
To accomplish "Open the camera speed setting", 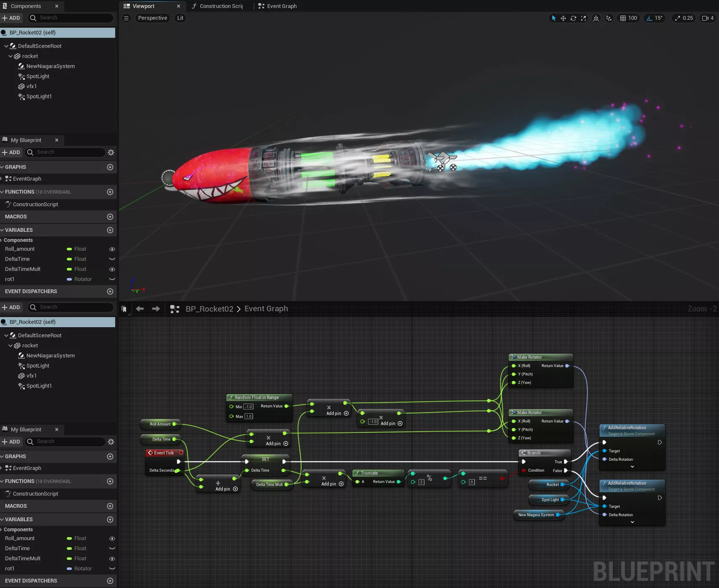I will [x=708, y=18].
